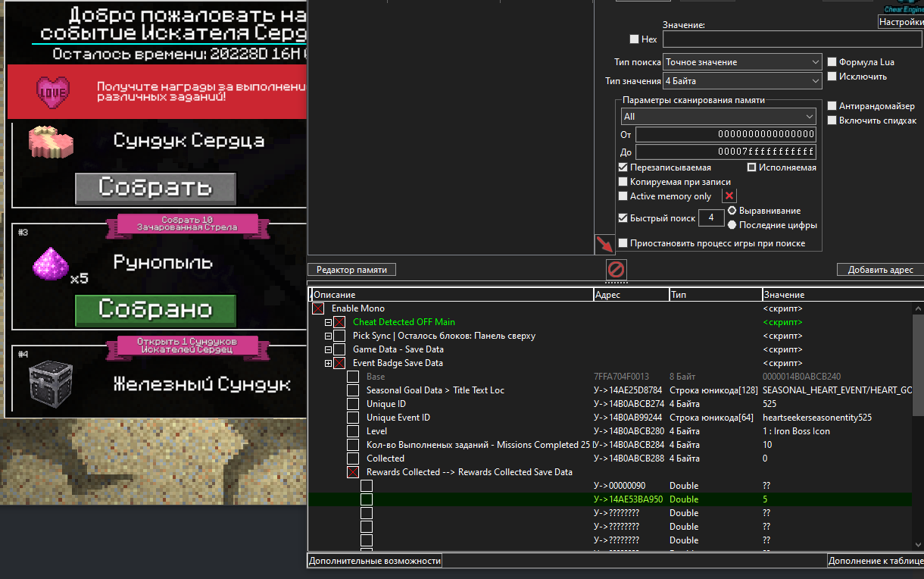Screen dimensions: 924x579
Task: Uncheck the Перезаписываемая checkbox
Action: (623, 167)
